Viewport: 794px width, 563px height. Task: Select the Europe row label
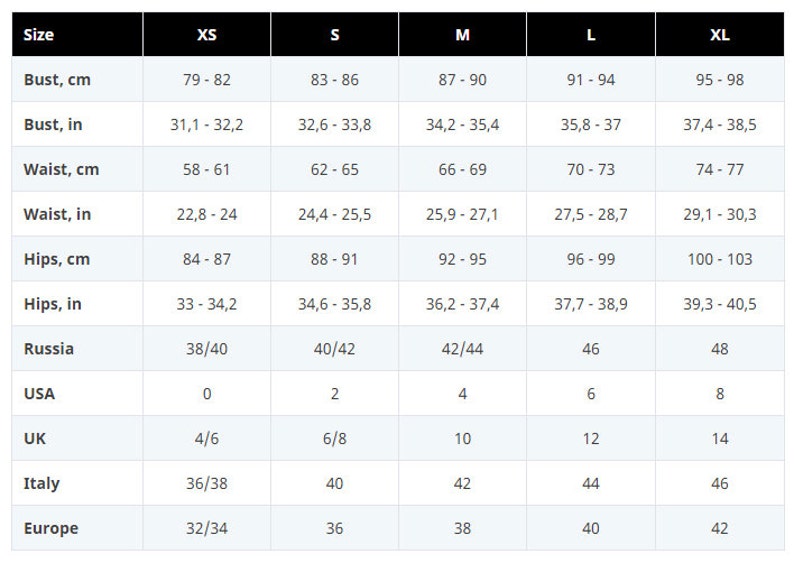click(x=51, y=528)
